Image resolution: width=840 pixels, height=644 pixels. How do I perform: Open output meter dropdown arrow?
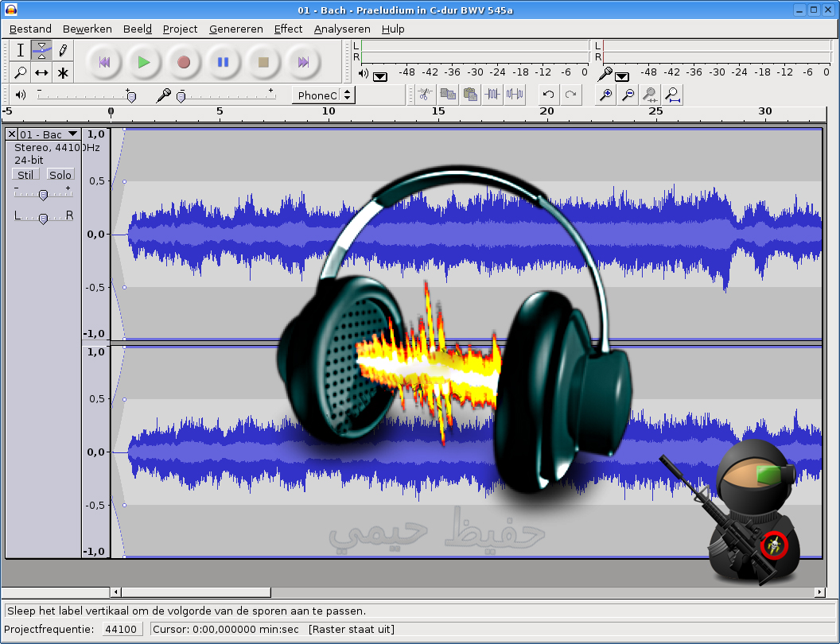[x=379, y=76]
